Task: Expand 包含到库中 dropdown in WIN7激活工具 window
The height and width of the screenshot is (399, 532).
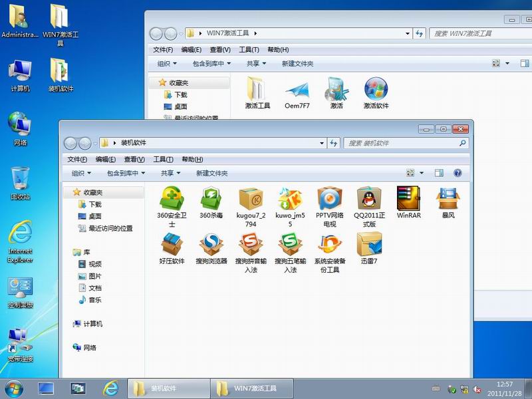Action: click(211, 63)
